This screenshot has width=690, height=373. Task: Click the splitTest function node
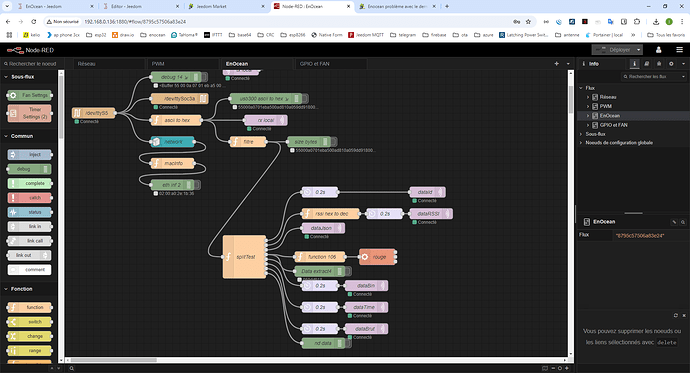(x=245, y=257)
